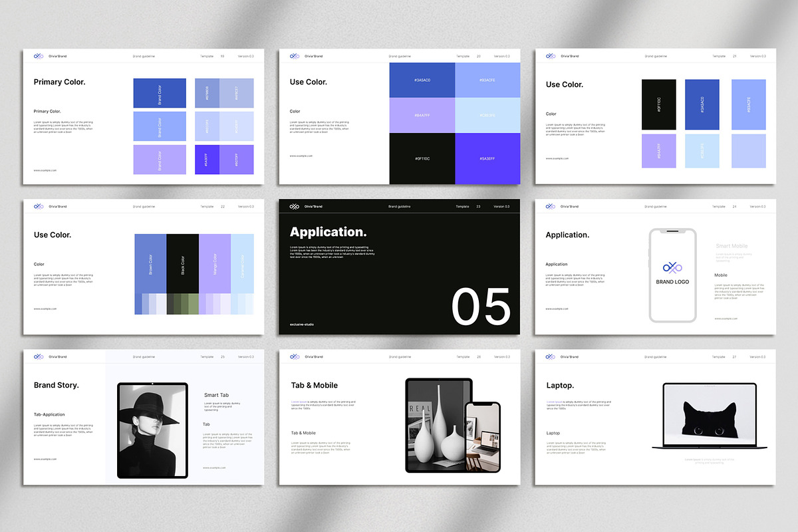
Task: Click the 'Smart Tab' label
Action: (216, 395)
